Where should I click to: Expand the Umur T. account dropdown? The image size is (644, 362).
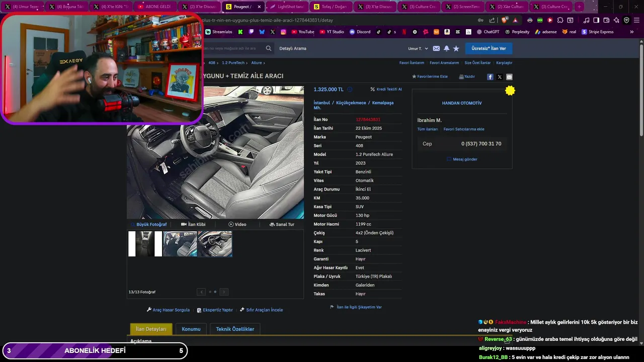(x=418, y=48)
